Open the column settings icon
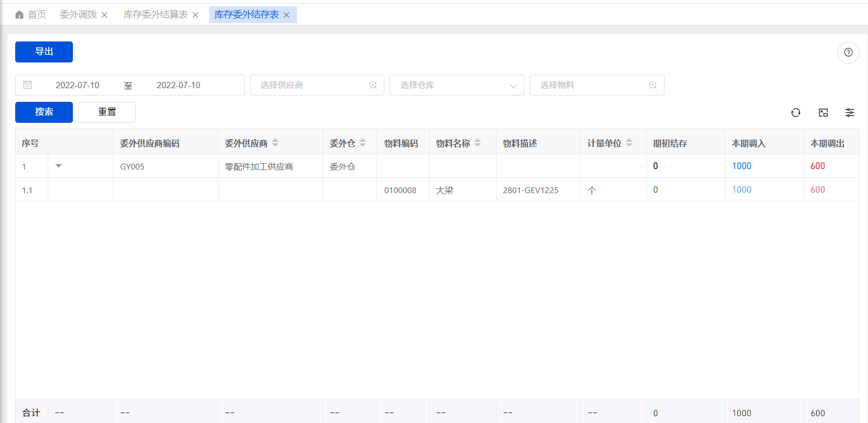The height and width of the screenshot is (423, 868). [850, 112]
